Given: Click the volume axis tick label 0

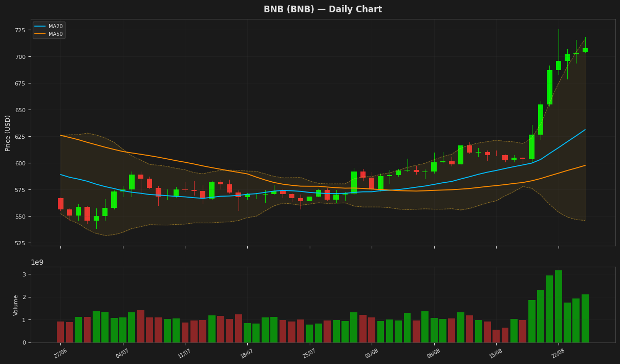Looking at the screenshot, I should point(23,342).
